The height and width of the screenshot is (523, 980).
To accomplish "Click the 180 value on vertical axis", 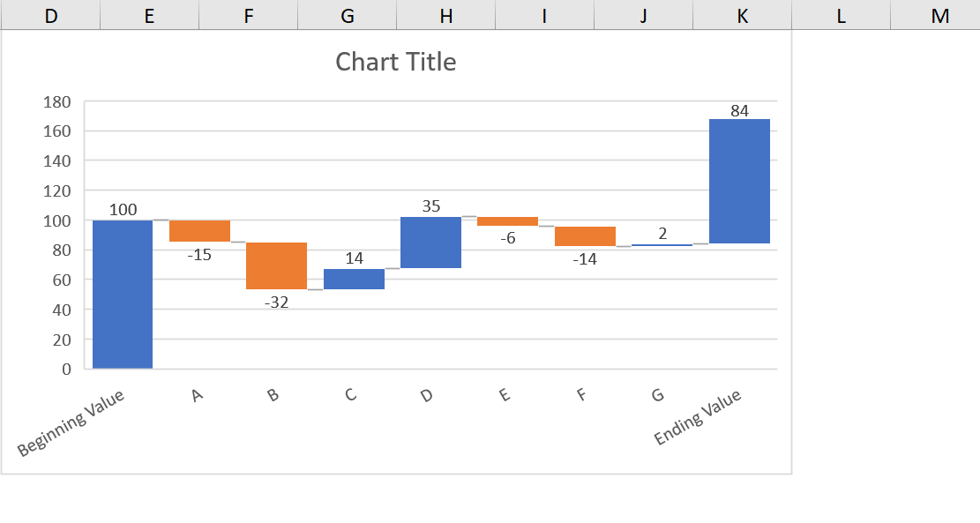I will point(56,101).
